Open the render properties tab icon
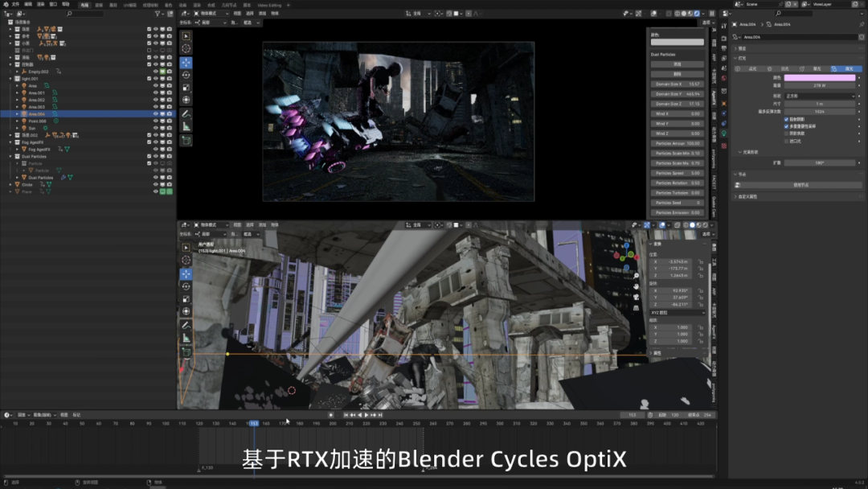The width and height of the screenshot is (868, 489). point(724,39)
